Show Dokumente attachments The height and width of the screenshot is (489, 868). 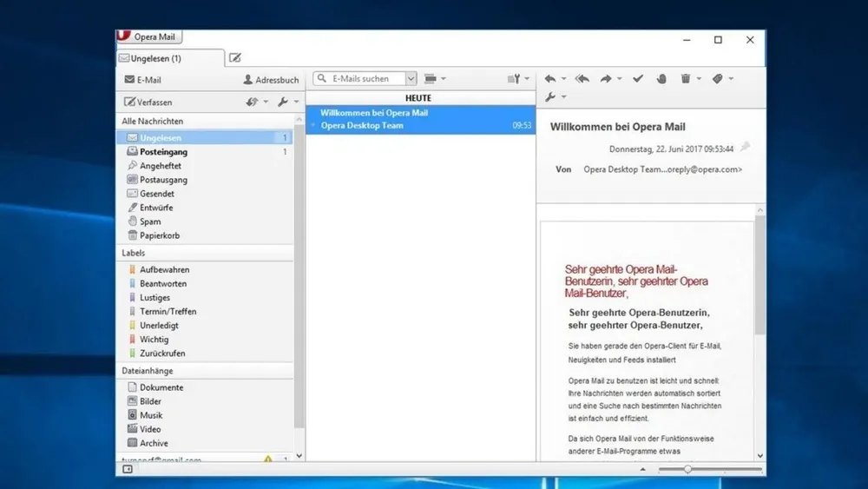[205, 387]
